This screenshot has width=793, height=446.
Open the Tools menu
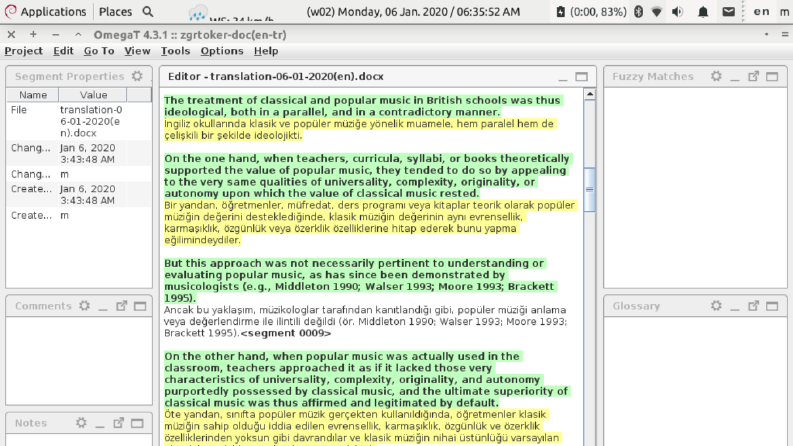coord(175,51)
